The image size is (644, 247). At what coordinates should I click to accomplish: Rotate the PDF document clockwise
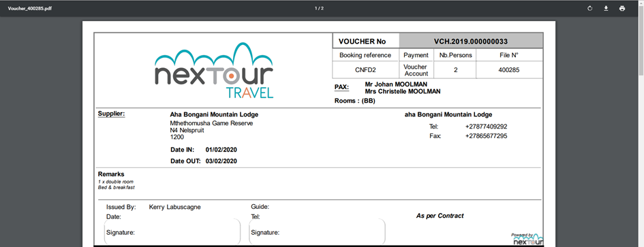(589, 8)
